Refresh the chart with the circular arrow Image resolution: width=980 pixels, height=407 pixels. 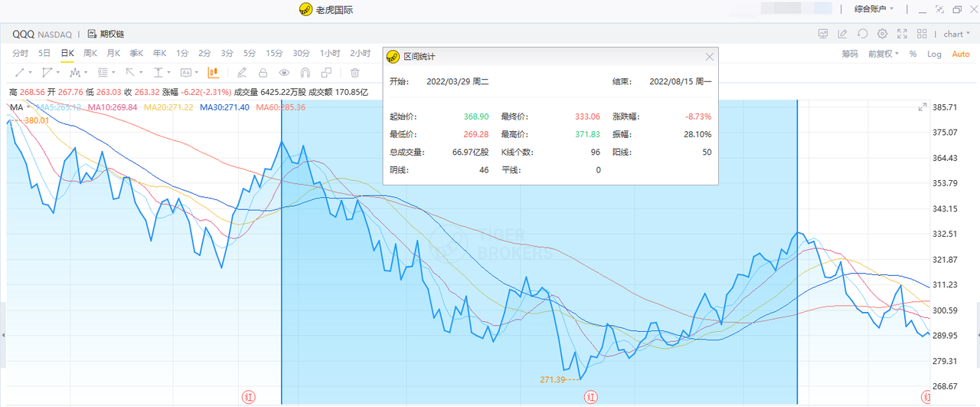point(863,34)
